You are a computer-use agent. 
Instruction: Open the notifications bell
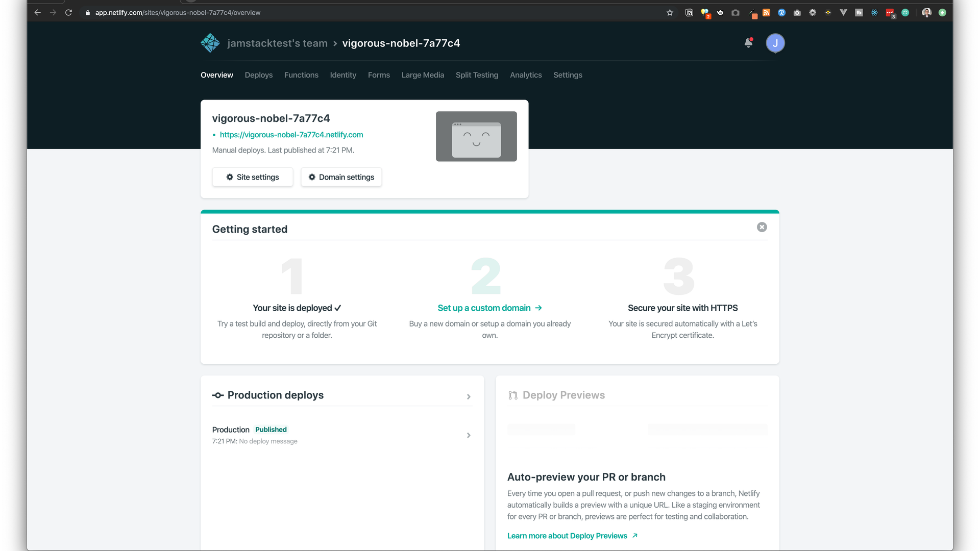748,43
